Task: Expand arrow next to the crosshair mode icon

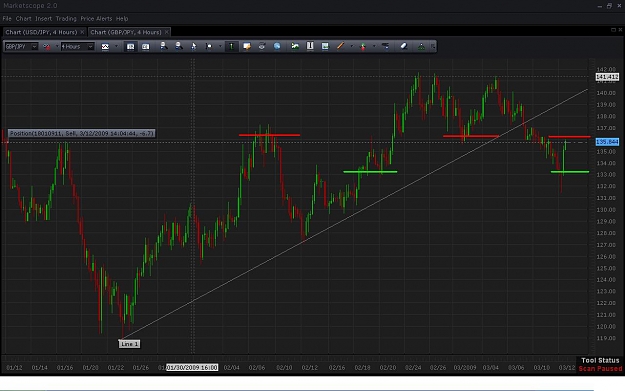Action: pos(220,46)
